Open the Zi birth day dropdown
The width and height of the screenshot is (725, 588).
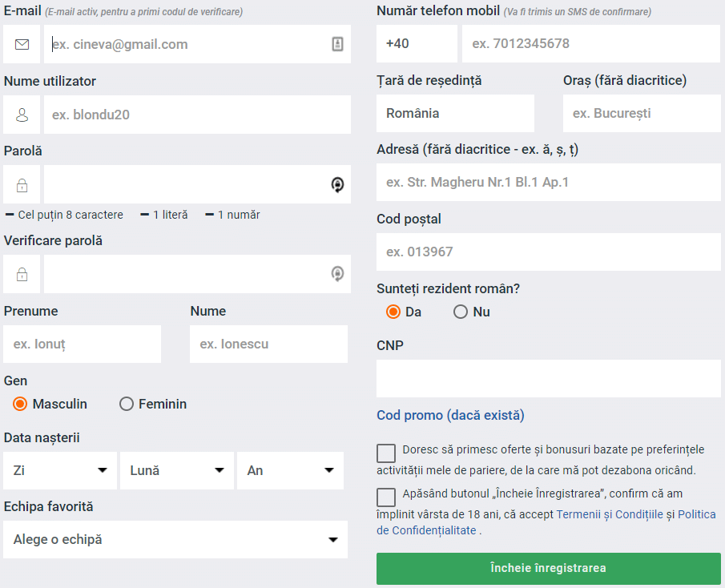(x=60, y=470)
